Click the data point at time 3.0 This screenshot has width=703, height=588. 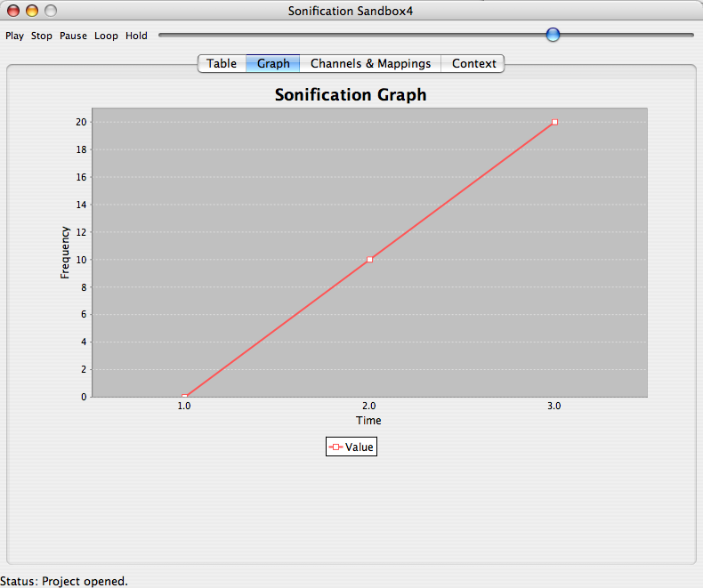click(x=554, y=122)
